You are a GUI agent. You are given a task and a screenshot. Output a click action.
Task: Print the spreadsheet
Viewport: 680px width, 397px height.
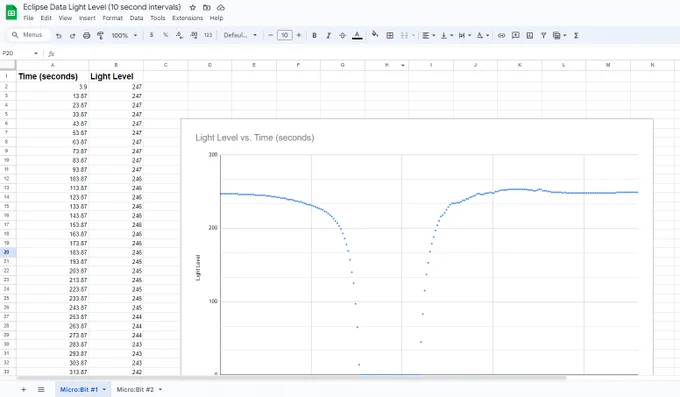86,36
